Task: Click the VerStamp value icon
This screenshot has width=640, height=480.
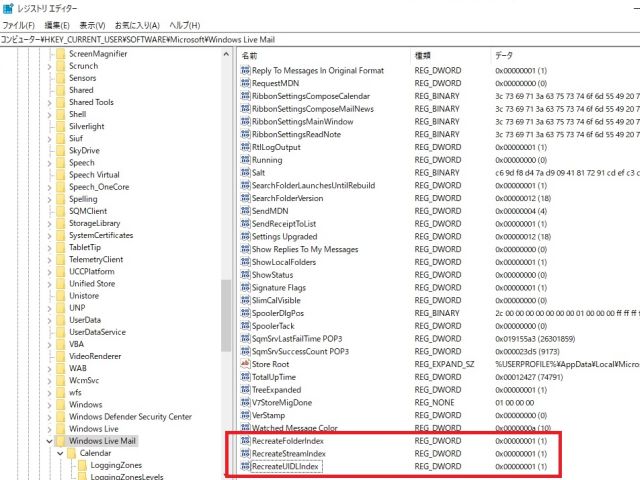Action: click(x=245, y=415)
